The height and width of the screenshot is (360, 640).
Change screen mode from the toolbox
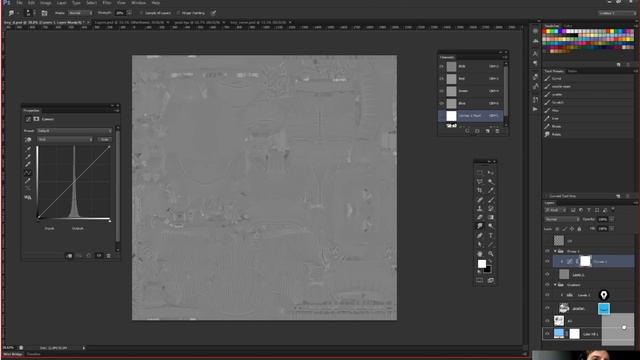tap(491, 280)
